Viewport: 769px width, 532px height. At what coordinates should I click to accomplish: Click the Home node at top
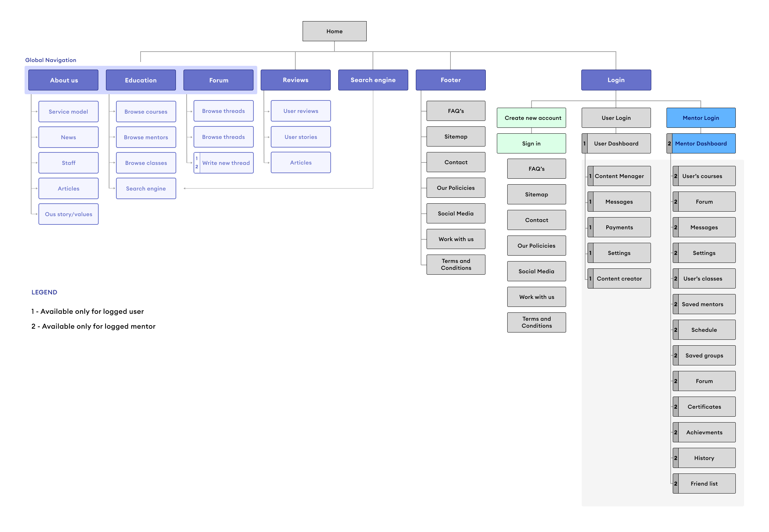click(334, 31)
